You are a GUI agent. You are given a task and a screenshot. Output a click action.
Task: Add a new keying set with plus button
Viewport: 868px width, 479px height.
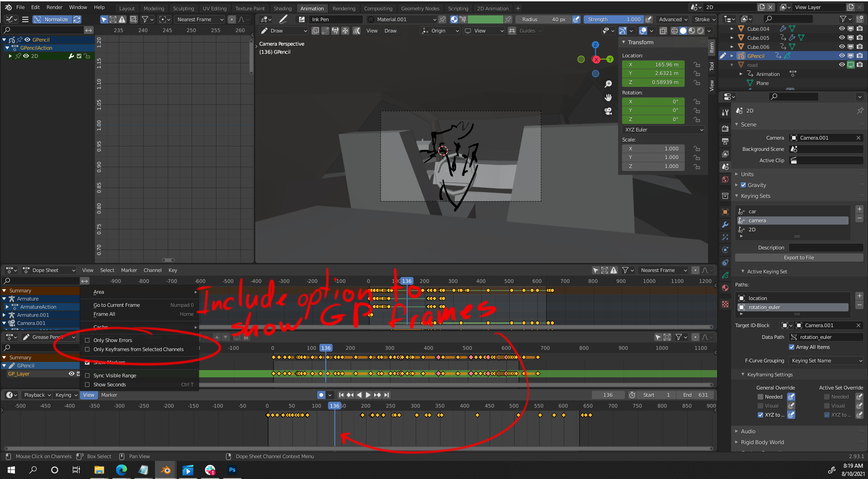coord(859,209)
